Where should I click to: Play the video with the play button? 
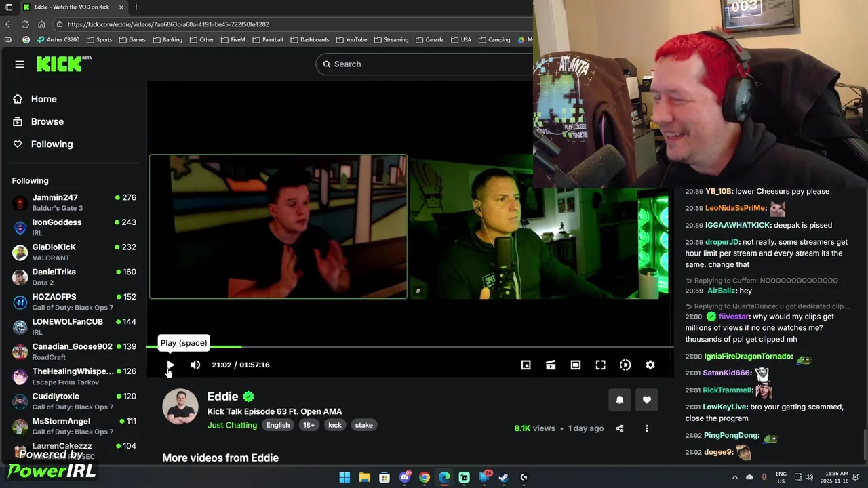tap(170, 365)
